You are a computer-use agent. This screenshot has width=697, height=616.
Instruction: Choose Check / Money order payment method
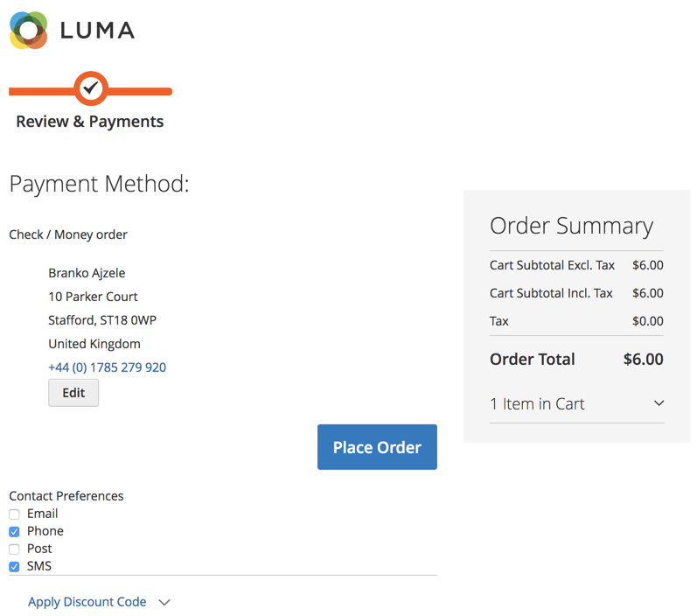point(68,234)
